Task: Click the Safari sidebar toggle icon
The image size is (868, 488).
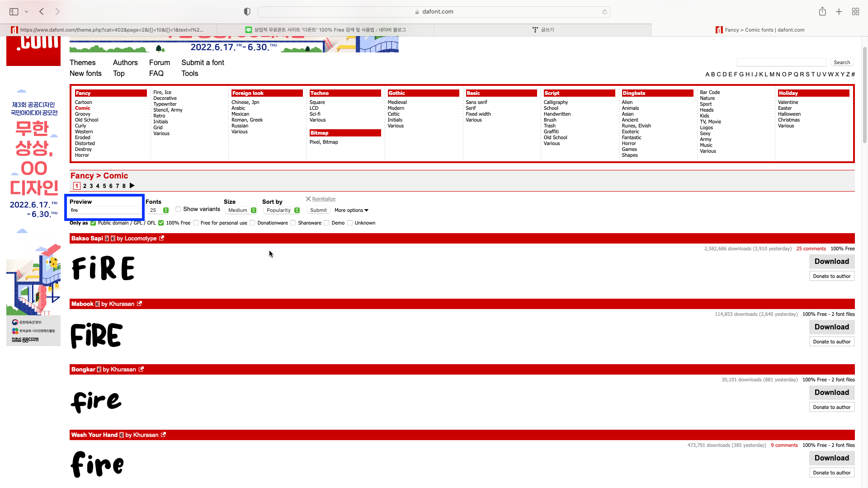Action: [14, 12]
